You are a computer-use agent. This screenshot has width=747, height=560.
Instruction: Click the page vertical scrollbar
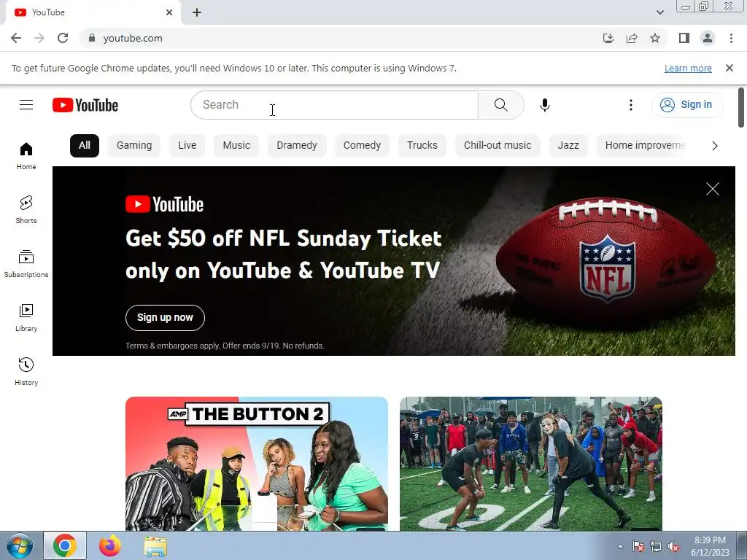[741, 108]
